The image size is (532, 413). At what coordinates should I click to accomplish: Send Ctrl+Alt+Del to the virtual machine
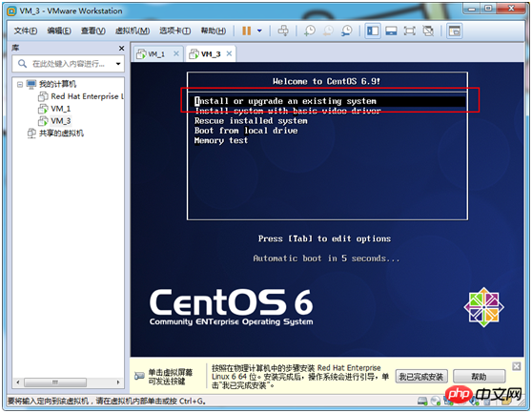click(283, 31)
